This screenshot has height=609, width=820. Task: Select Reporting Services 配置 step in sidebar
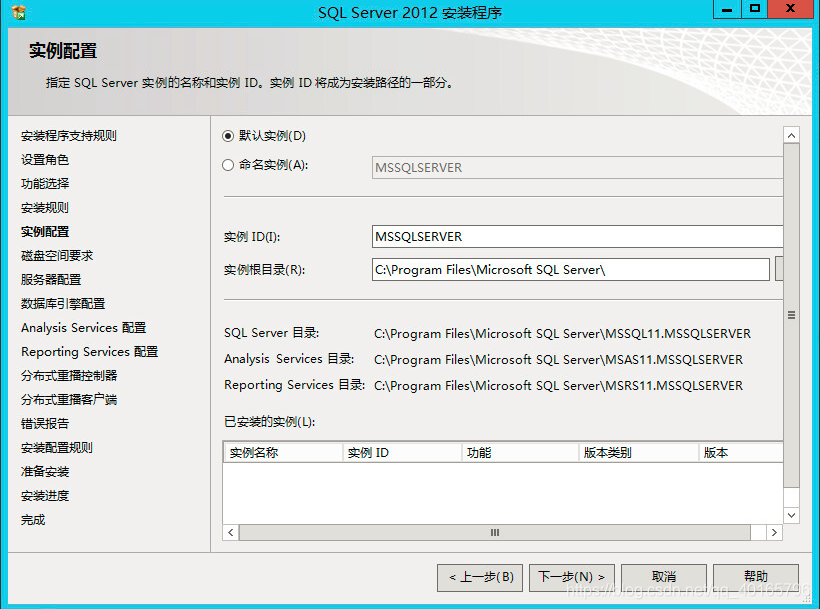click(x=89, y=352)
